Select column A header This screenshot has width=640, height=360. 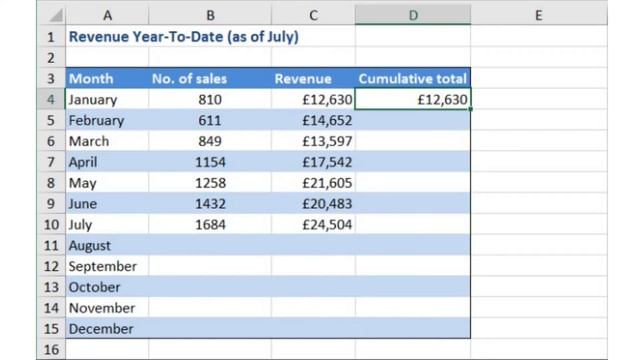[107, 16]
